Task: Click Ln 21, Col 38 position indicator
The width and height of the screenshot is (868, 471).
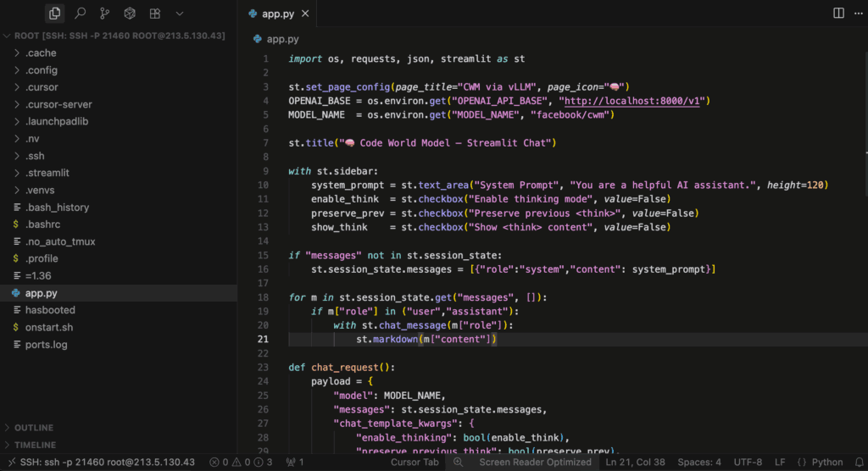Action: (x=635, y=463)
